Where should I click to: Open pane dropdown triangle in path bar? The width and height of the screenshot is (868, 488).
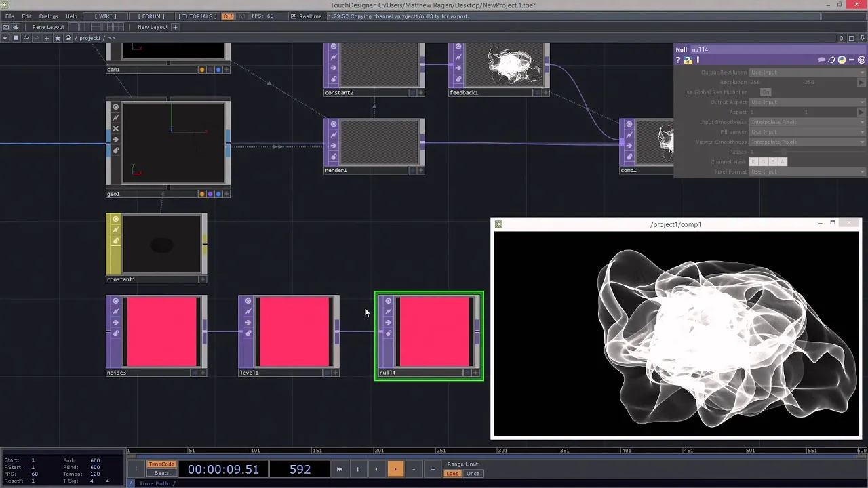[5, 38]
